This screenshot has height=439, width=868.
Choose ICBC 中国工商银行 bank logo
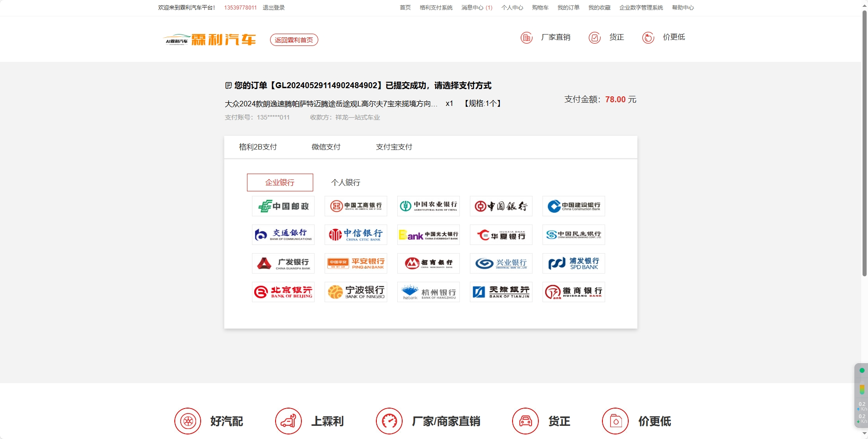(356, 206)
